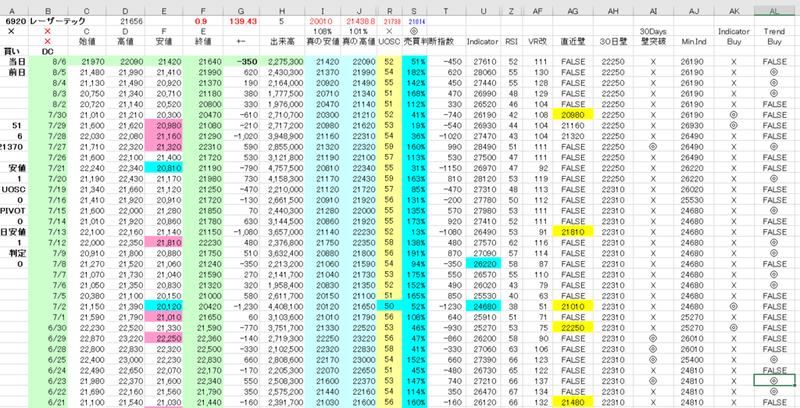This screenshot has height=408, width=800.
Task: Select column header R
Action: [389, 11]
